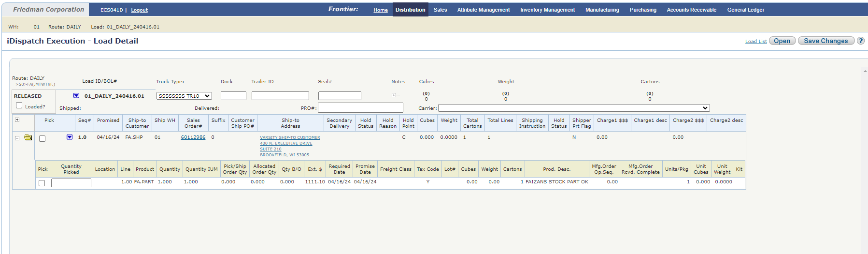The height and width of the screenshot is (254, 868).
Task: Go to the Home menu link
Action: [381, 10]
